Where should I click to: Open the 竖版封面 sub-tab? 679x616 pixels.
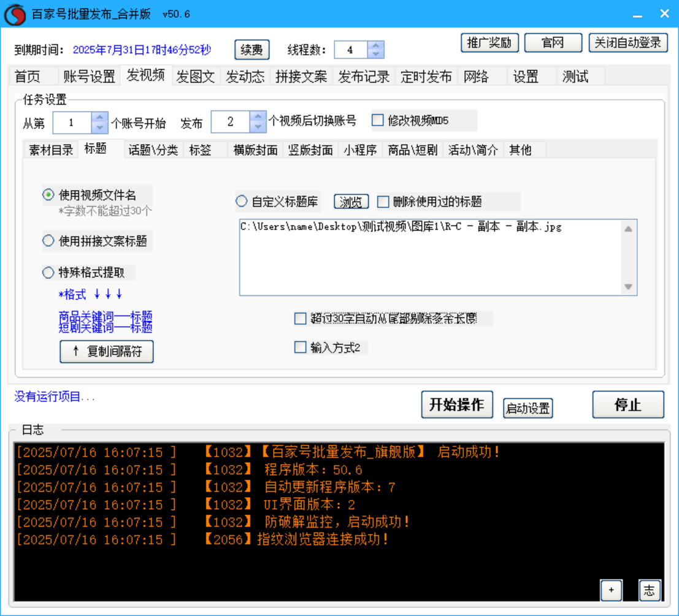[310, 150]
